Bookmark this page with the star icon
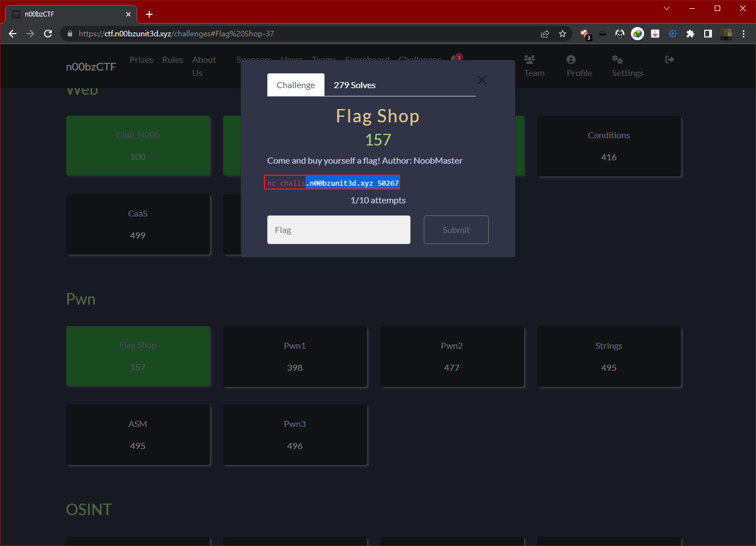This screenshot has width=756, height=546. (x=563, y=34)
